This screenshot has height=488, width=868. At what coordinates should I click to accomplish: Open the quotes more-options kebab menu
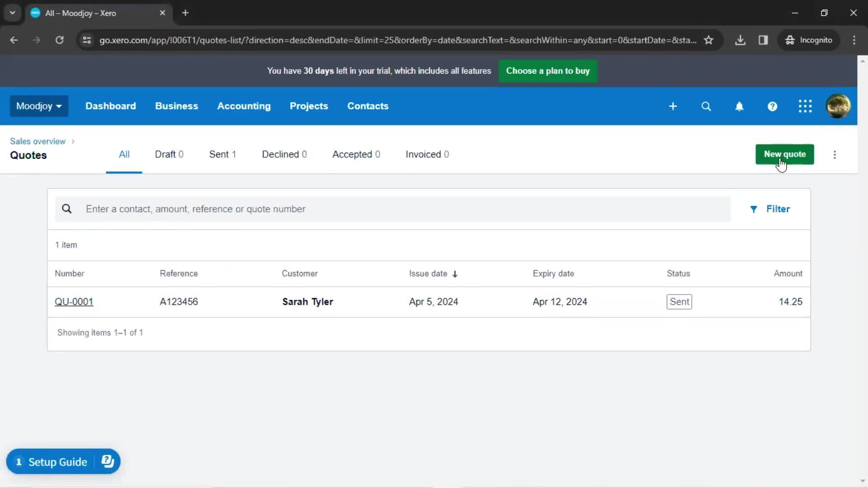[x=835, y=155]
